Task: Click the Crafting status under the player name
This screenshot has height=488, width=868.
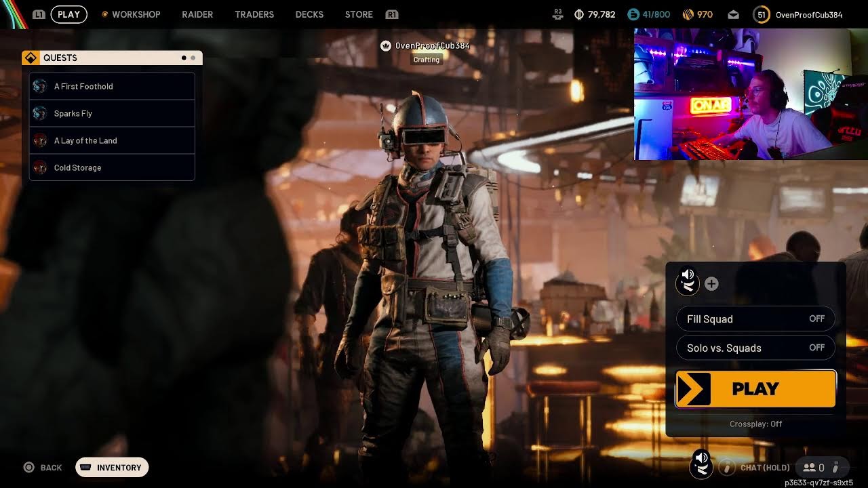Action: [427, 60]
